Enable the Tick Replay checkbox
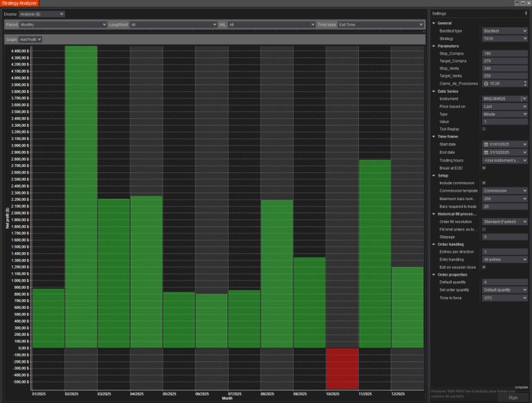Viewport: 532px width, 403px height. (x=484, y=129)
